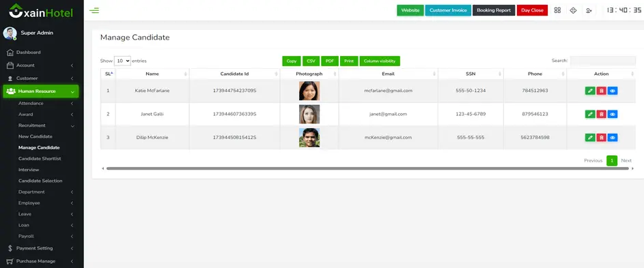Select page 1 in pagination
Viewport: 644px width, 268px height.
[x=612, y=160]
